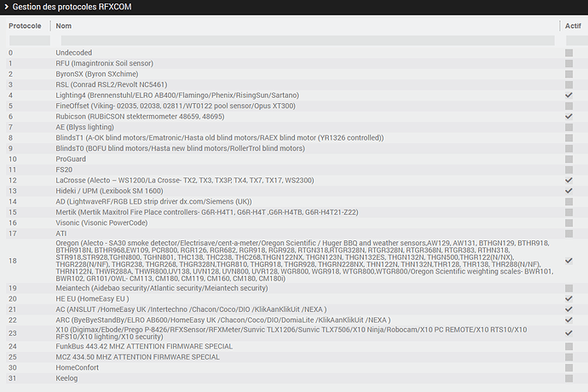588x392 pixels.
Task: Enable the RFU Imagintronix Soil sensor checkbox
Action: tap(568, 63)
